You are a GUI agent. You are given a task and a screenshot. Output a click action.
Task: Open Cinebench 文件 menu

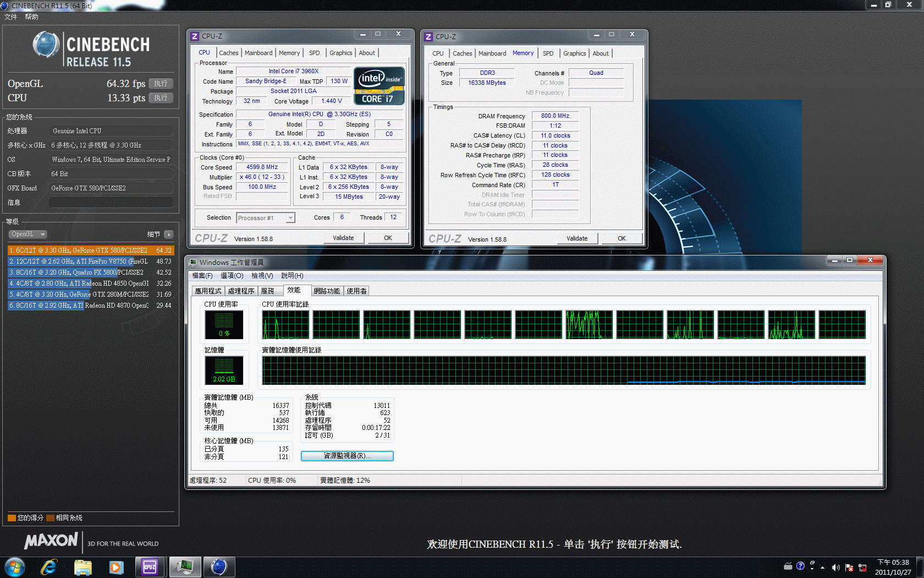(10, 17)
